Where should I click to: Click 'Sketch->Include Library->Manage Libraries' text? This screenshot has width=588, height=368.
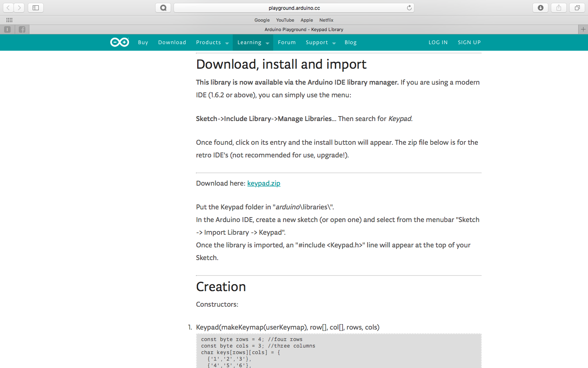click(264, 119)
